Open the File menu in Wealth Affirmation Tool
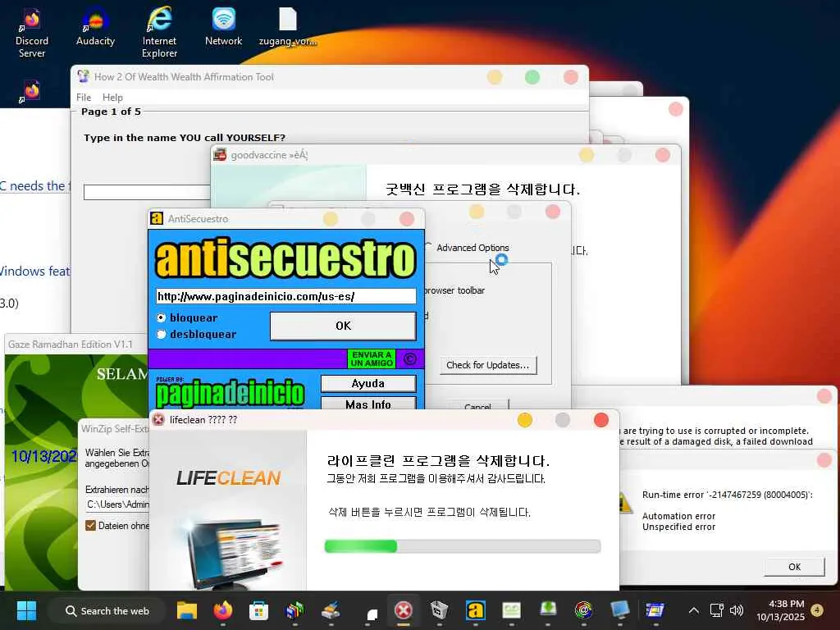The height and width of the screenshot is (630, 840). 84,98
